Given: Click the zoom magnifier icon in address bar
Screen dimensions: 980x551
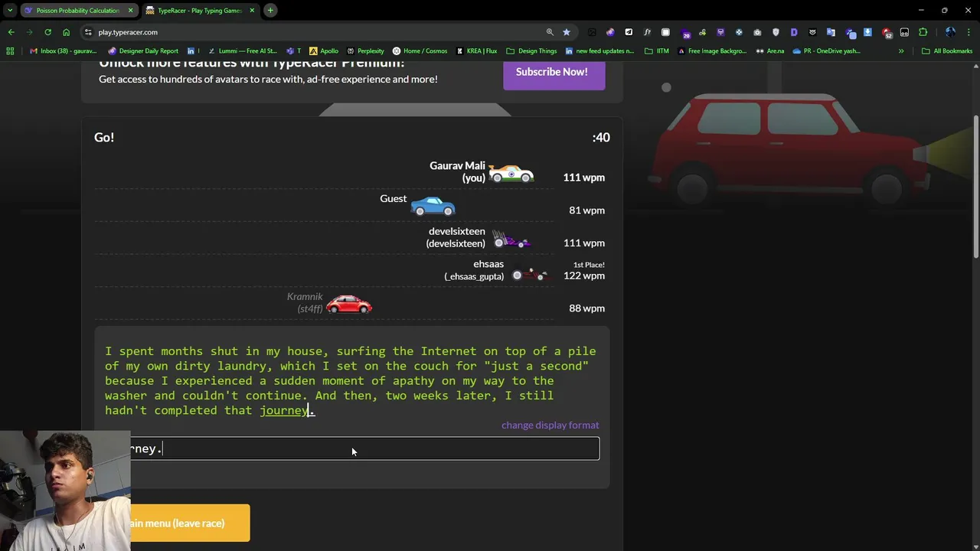Looking at the screenshot, I should point(550,32).
